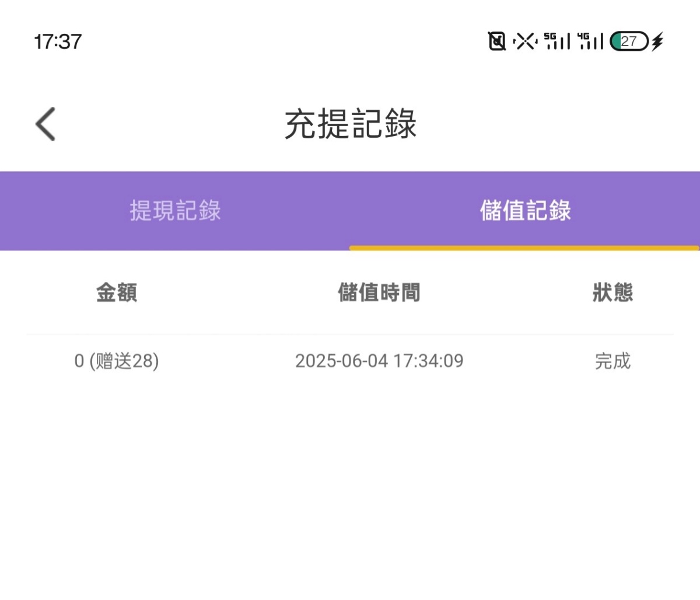Tap the 5G signal strength icon
The width and height of the screenshot is (700, 600).
556,41
